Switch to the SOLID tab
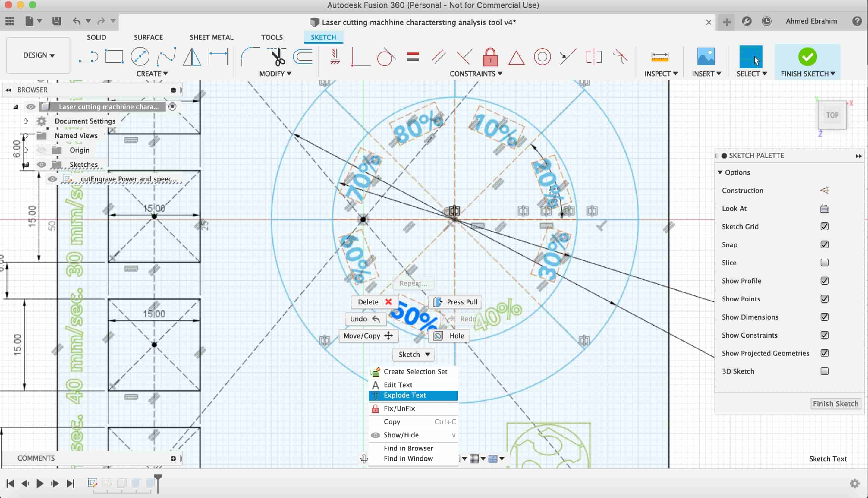 click(96, 37)
